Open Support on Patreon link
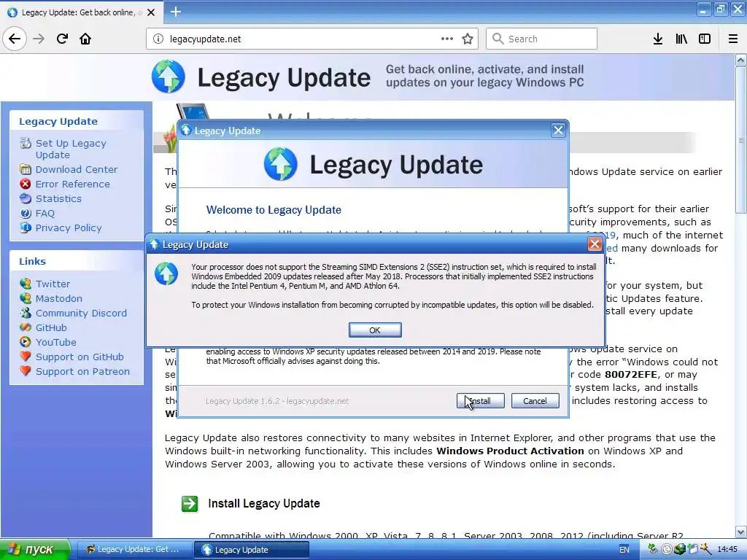This screenshot has height=560, width=747. pos(82,371)
